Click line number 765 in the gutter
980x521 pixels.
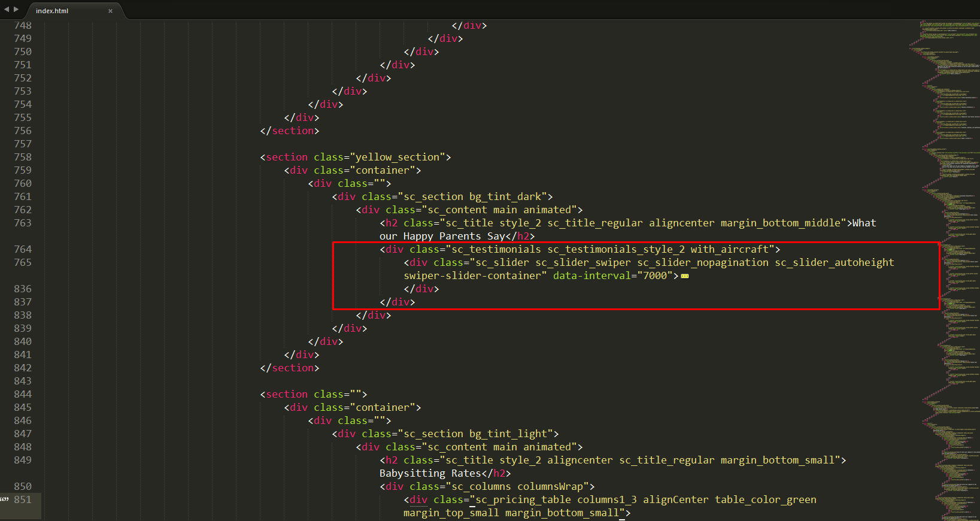(x=23, y=262)
